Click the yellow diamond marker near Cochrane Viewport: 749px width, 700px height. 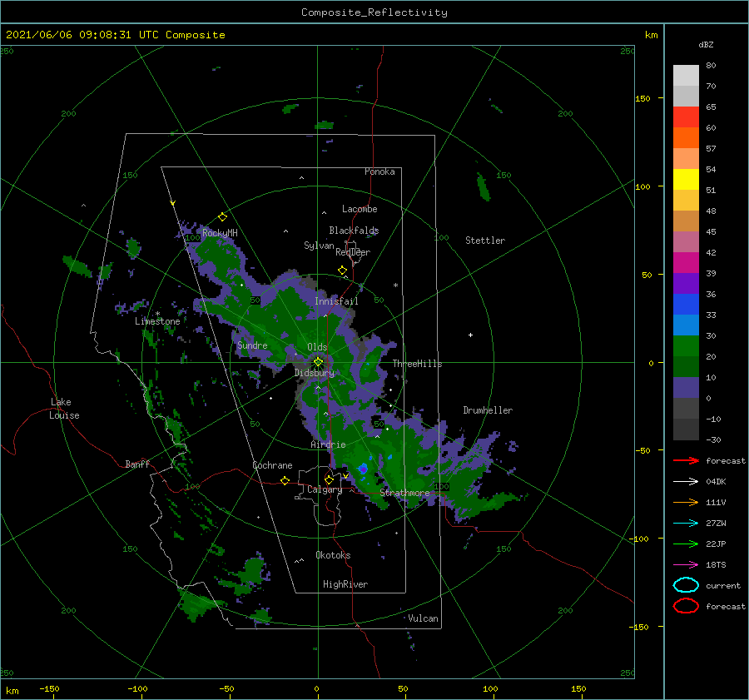click(x=285, y=480)
